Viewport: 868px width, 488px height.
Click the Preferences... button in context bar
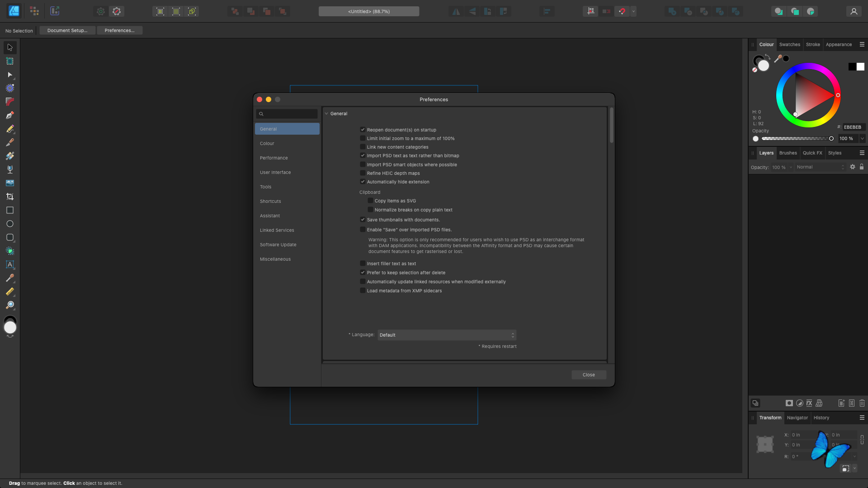point(119,30)
